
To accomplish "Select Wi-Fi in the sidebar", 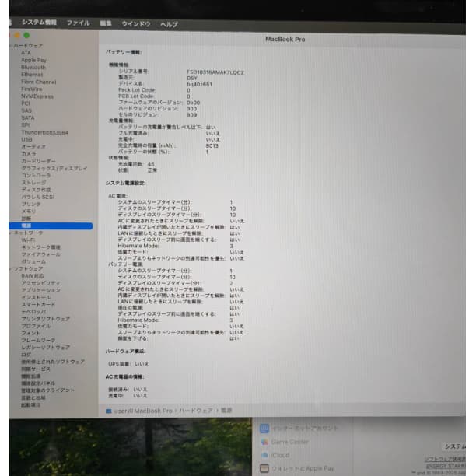I will [x=28, y=240].
